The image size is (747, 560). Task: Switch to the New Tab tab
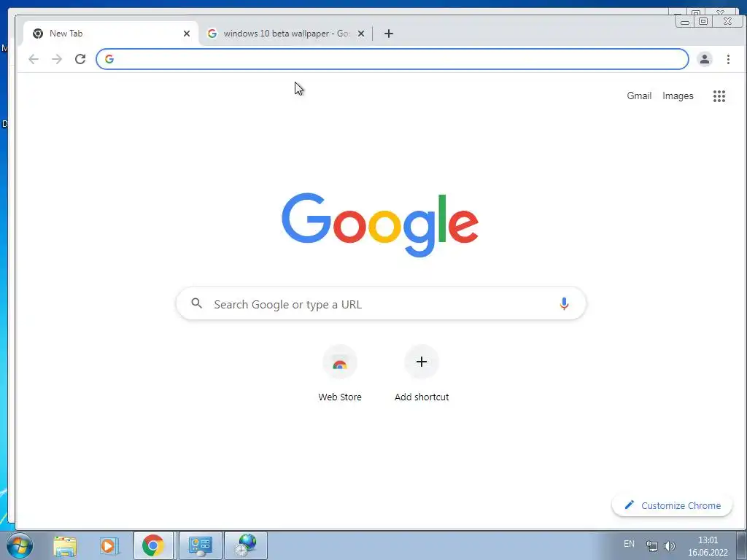pyautogui.click(x=111, y=34)
